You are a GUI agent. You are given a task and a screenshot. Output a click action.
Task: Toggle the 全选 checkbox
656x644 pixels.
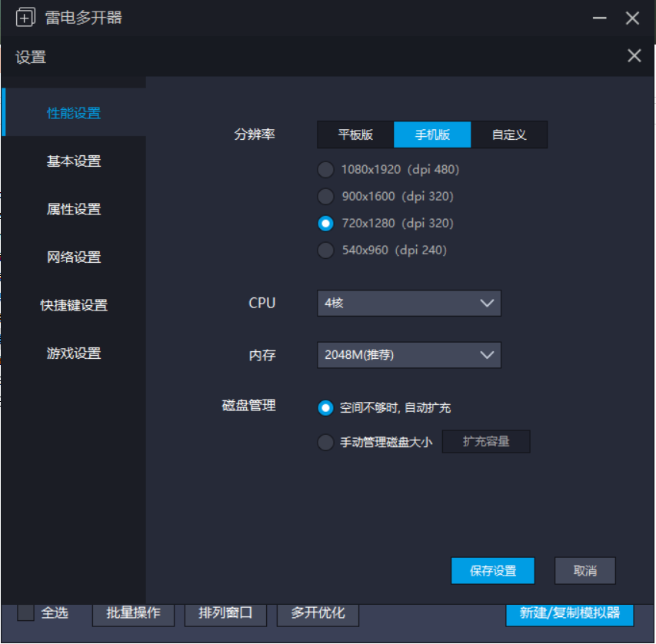coord(26,612)
